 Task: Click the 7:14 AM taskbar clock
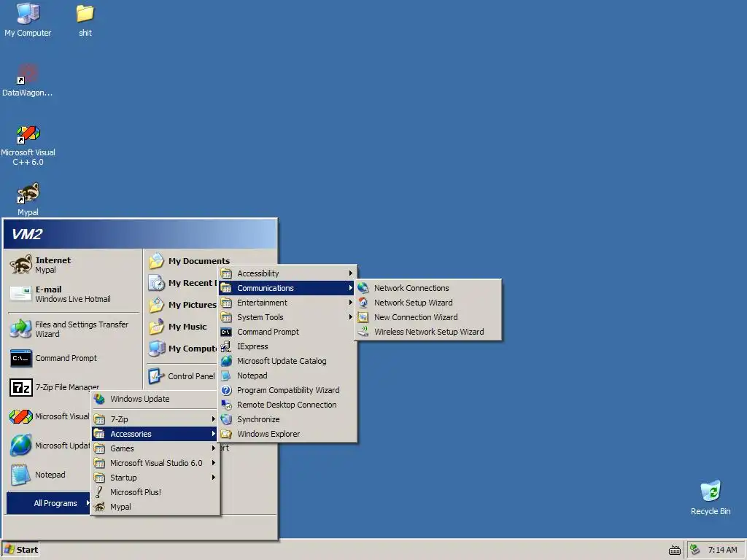pyautogui.click(x=722, y=550)
